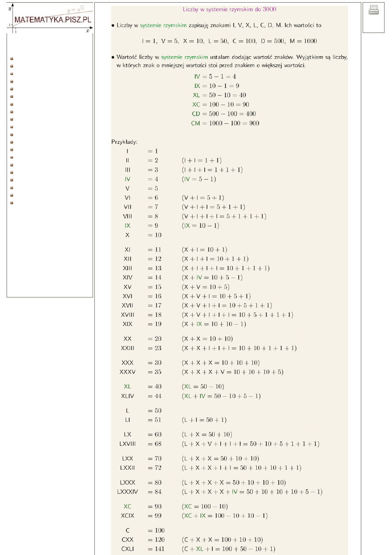The width and height of the screenshot is (392, 555).
Task: Click the last bullet in the sidebar
Action: pos(12,203)
